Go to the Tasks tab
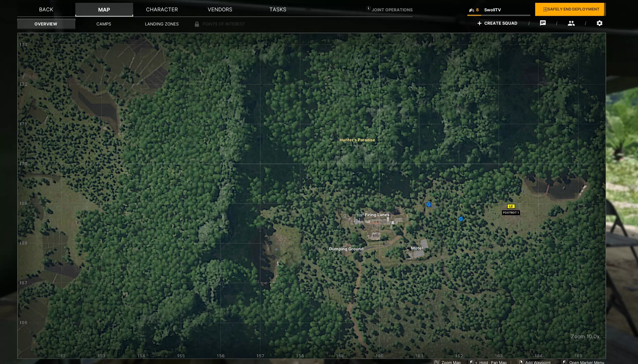Viewport: 638px width, 364px height. [x=278, y=10]
